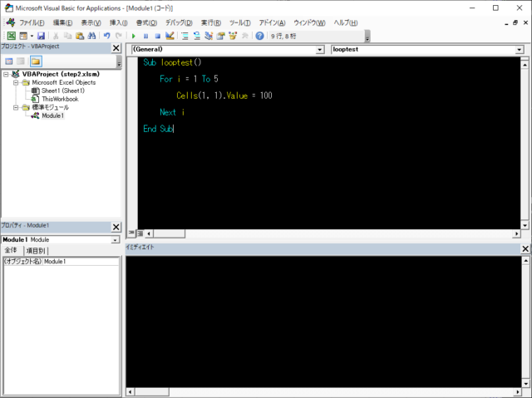Toggle Design Mode in the toolbar
The width and height of the screenshot is (532, 398).
[170, 37]
